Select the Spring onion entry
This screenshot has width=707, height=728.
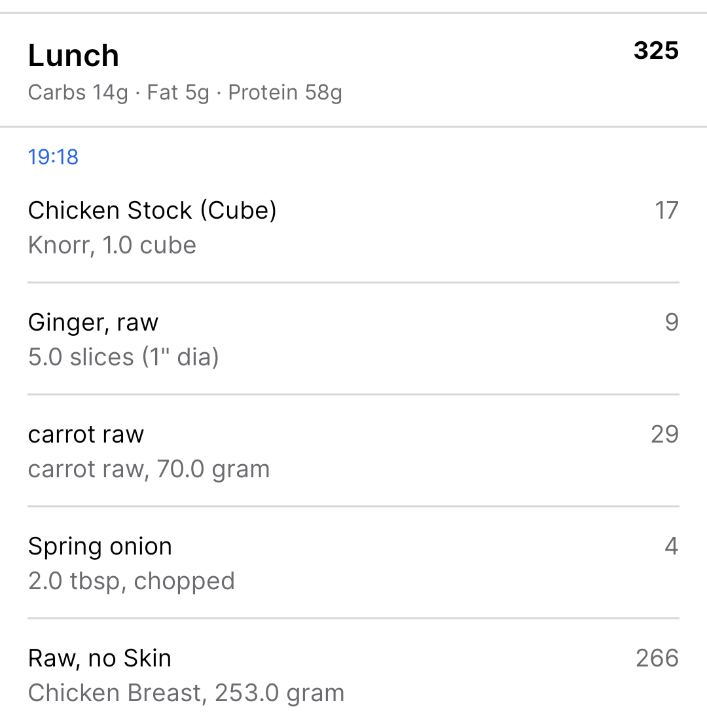[353, 563]
